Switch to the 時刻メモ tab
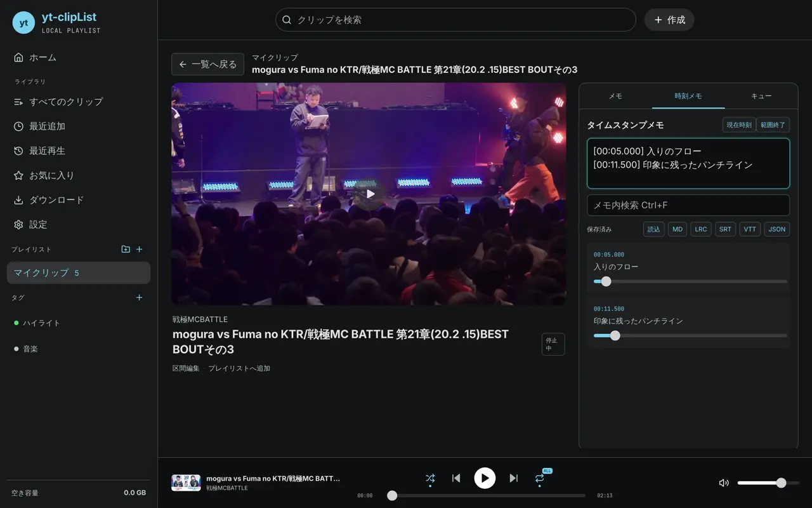The height and width of the screenshot is (508, 812). (x=688, y=96)
